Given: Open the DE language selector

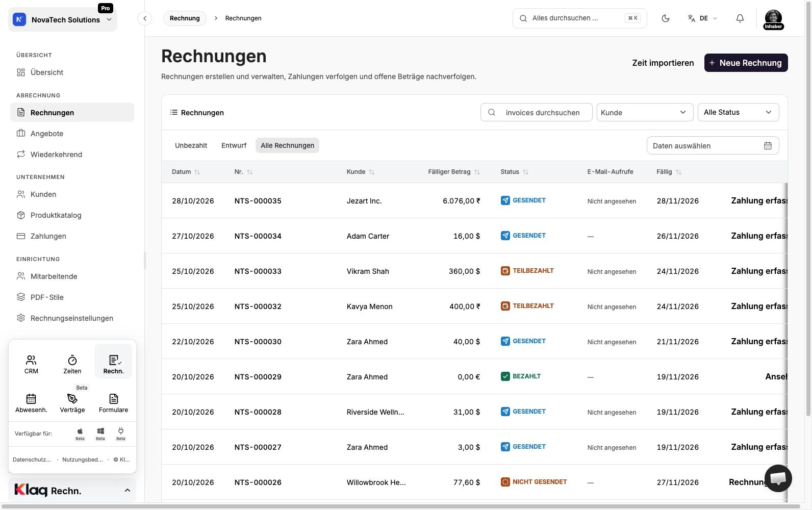Looking at the screenshot, I should pos(702,18).
